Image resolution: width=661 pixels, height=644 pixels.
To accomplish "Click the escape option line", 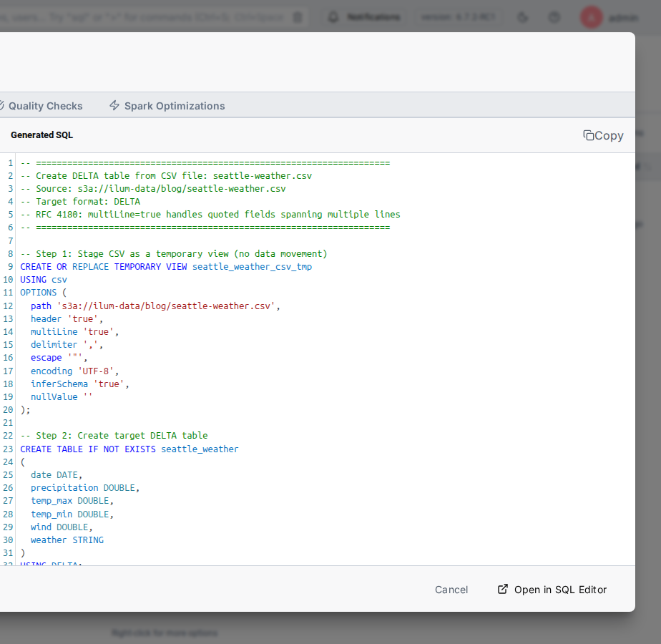I will [x=59, y=358].
